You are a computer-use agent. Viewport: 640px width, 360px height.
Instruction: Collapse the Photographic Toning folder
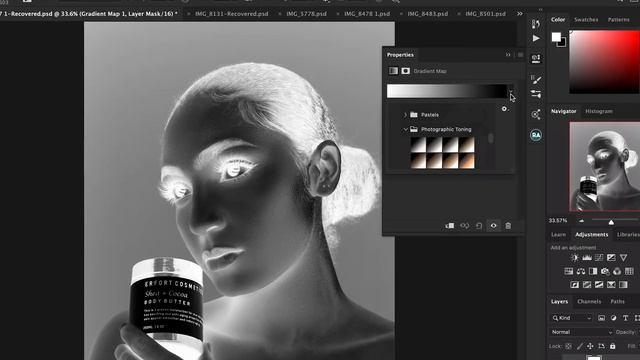pyautogui.click(x=405, y=129)
